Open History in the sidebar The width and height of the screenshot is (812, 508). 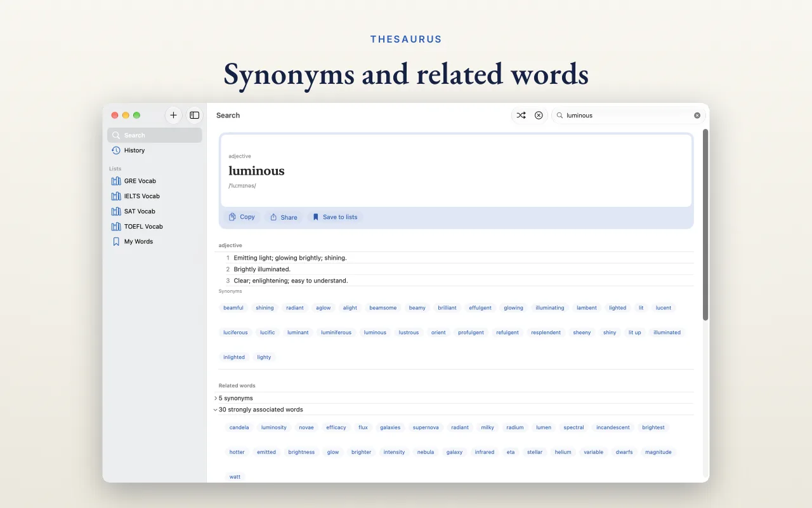click(x=155, y=150)
